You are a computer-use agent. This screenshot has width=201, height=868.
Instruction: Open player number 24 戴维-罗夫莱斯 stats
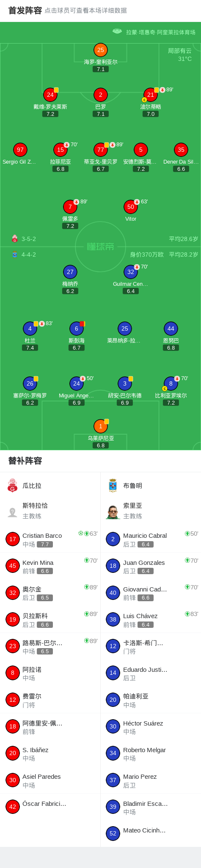coord(50,95)
